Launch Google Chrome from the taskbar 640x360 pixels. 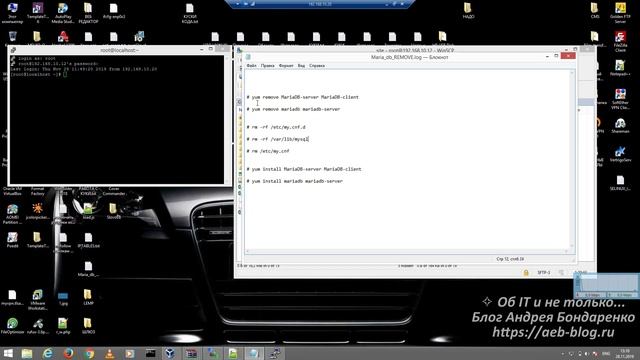(x=89, y=353)
